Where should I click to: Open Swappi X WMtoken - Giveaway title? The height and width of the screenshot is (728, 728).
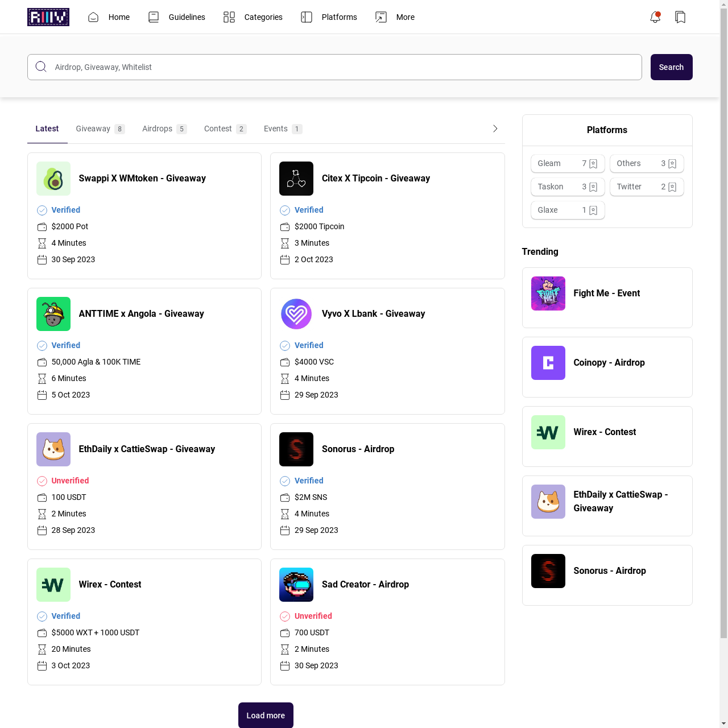[142, 179]
